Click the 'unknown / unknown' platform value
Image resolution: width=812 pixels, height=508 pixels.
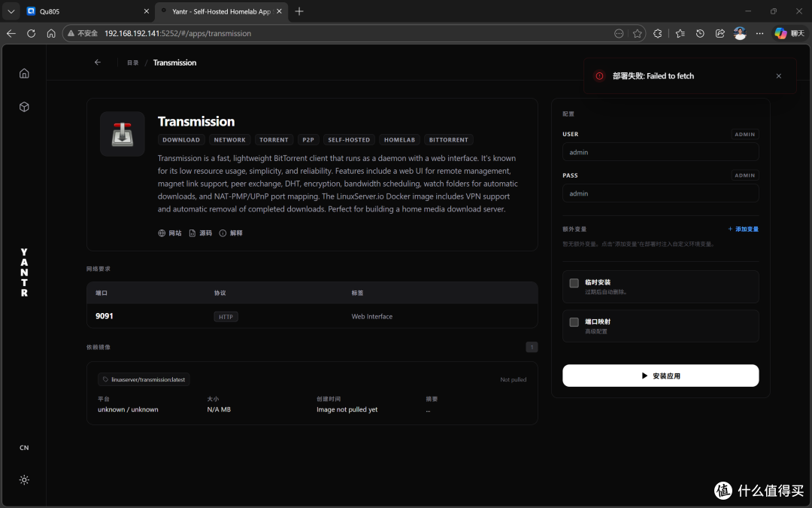pos(128,409)
